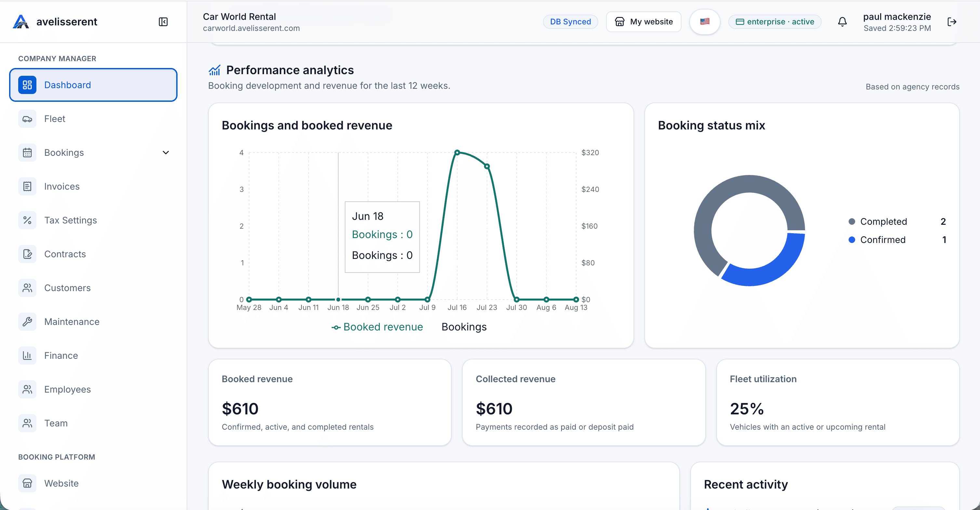Viewport: 980px width, 510px height.
Task: Navigate to Tax Settings
Action: point(93,221)
